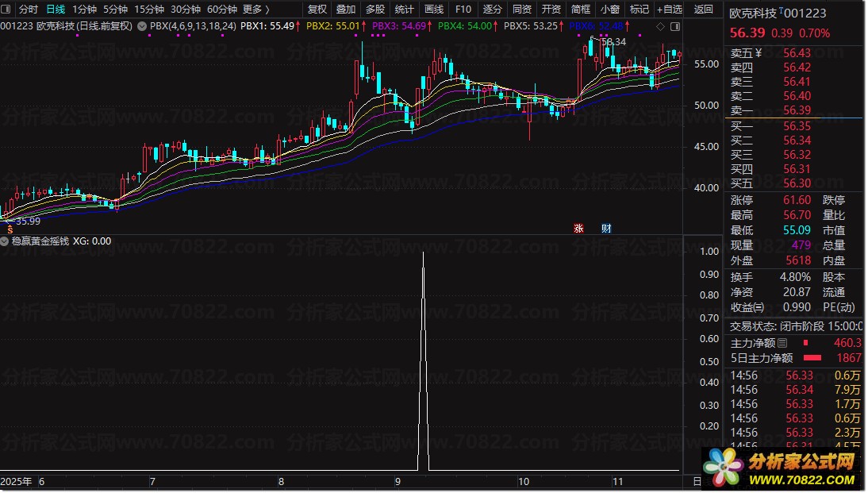This screenshot has width=868, height=493.
Task: Click the ¥ symbol beside 卖五
Action: pyautogui.click(x=758, y=53)
